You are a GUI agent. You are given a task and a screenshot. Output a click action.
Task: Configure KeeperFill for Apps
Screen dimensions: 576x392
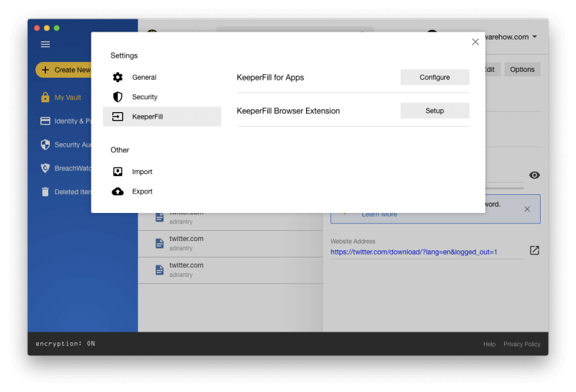pos(435,77)
